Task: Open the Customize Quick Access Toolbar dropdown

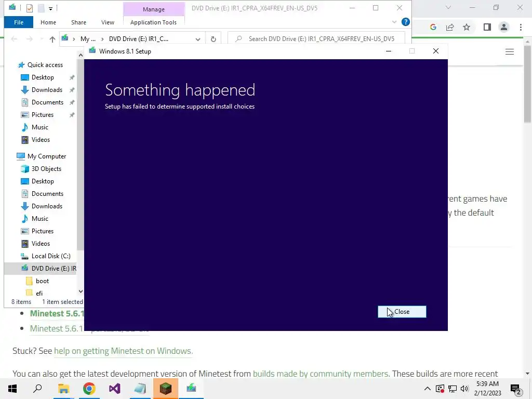Action: (50, 8)
